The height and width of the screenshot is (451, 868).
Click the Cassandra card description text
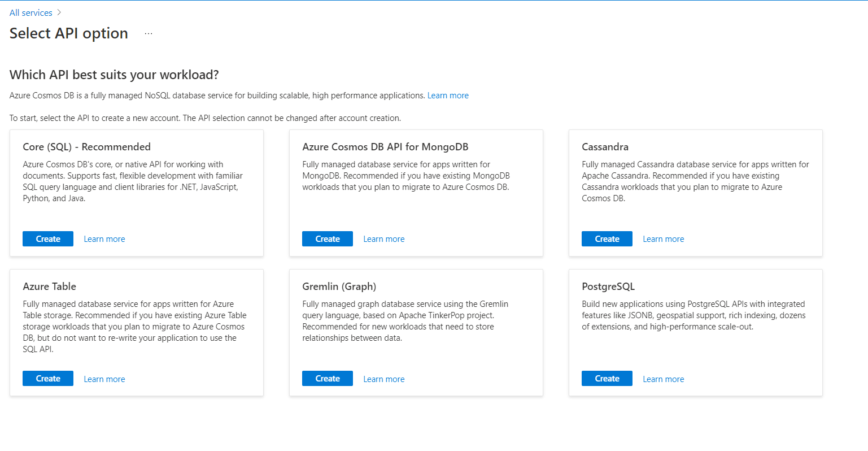tap(695, 181)
